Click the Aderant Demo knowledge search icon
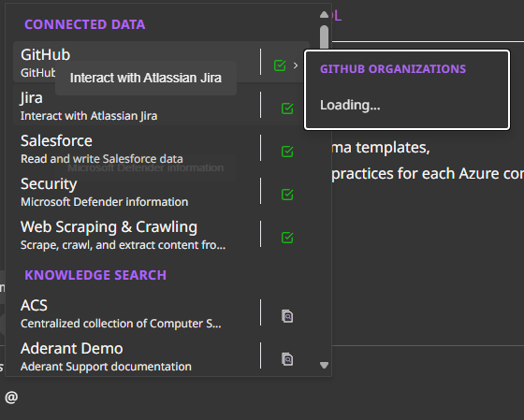Viewport: 524px width, 420px height. pos(287,359)
